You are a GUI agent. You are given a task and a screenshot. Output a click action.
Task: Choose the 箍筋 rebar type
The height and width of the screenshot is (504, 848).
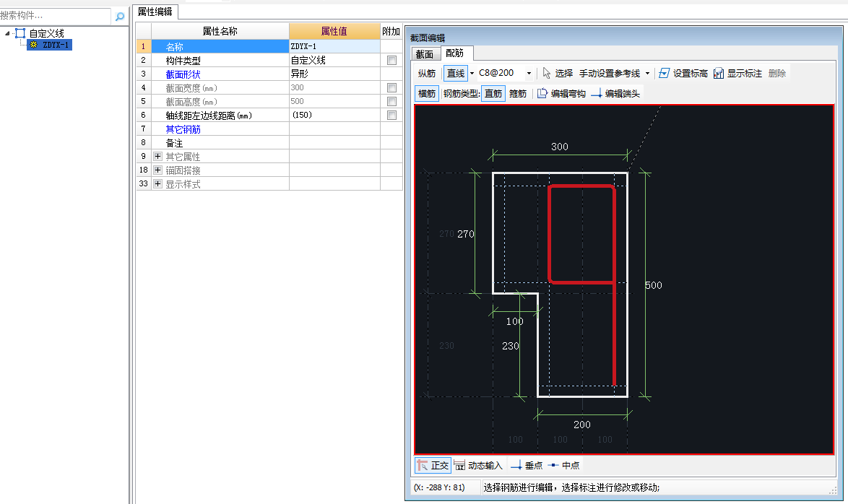(518, 94)
